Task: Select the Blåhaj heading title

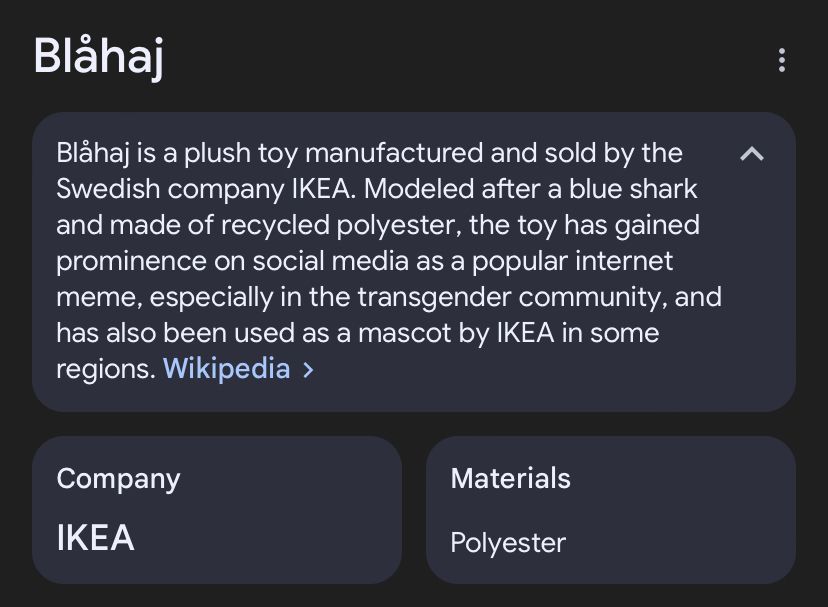Action: 99,57
